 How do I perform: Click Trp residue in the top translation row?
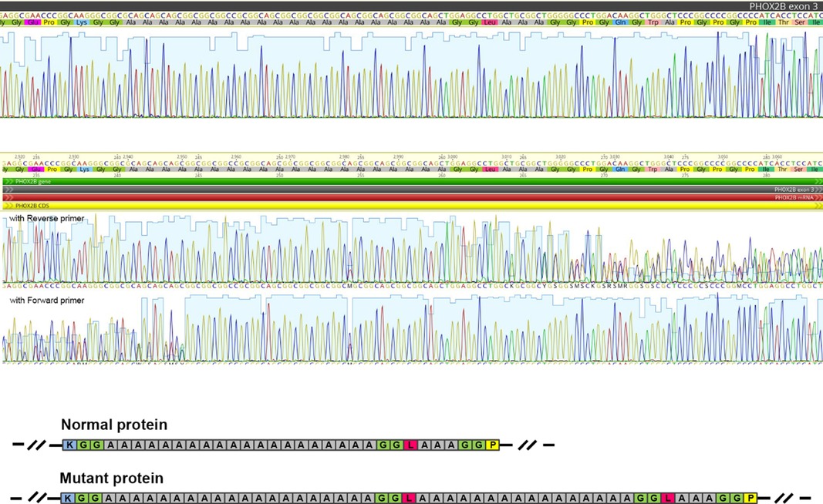pyautogui.click(x=653, y=22)
